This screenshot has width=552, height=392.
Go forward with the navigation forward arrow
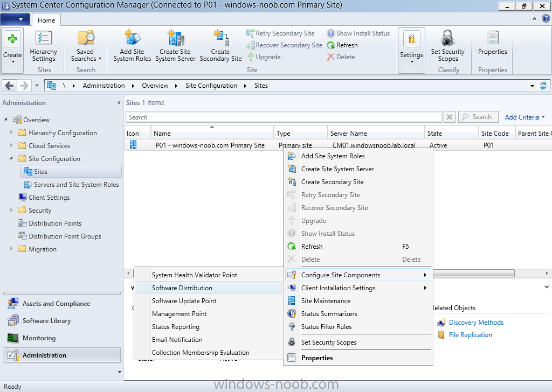tap(24, 86)
